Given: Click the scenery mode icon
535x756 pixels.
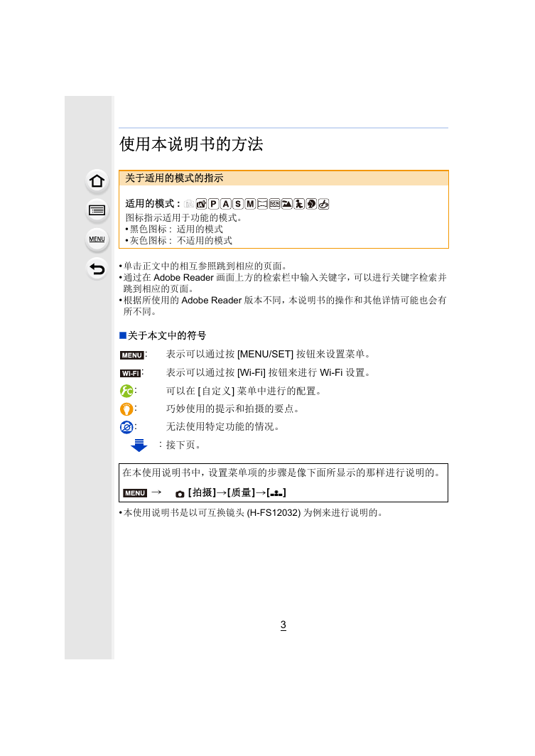Looking at the screenshot, I should tap(287, 204).
